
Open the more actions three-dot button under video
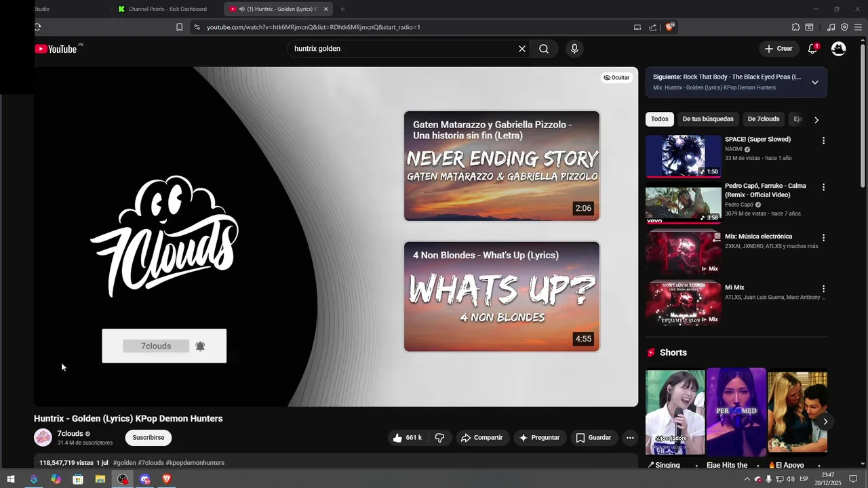(630, 438)
